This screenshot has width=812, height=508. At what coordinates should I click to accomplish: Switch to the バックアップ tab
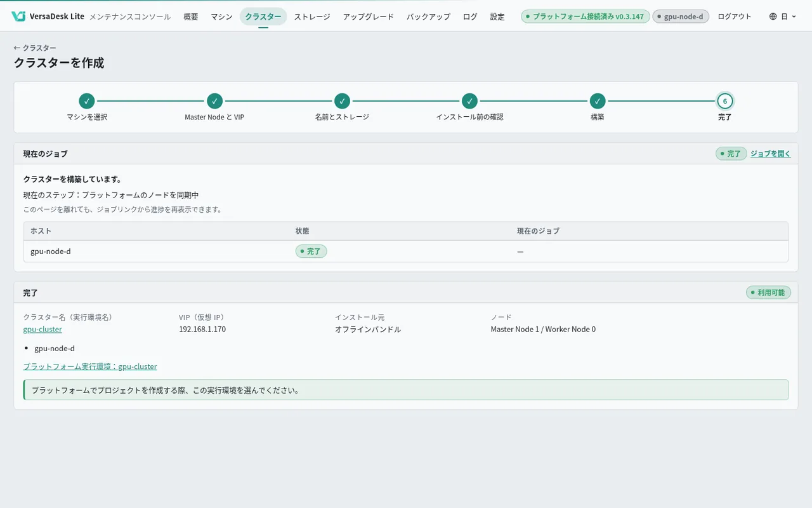428,17
